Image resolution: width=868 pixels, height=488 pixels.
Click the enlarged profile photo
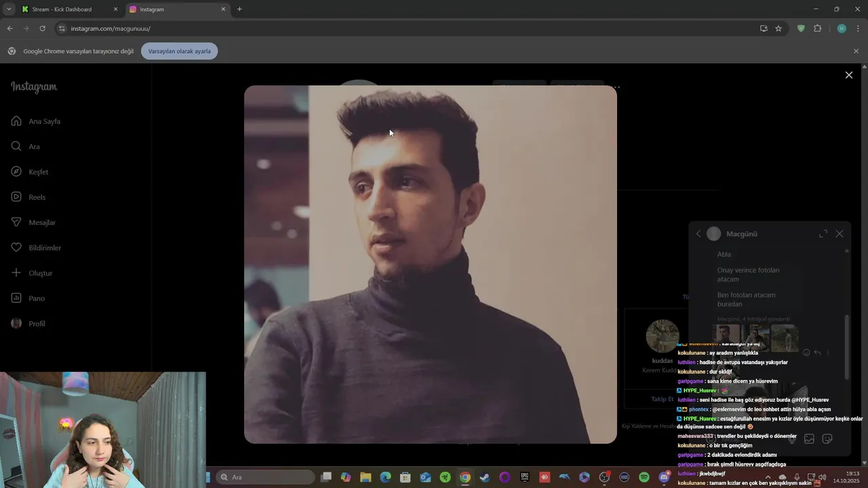click(431, 264)
